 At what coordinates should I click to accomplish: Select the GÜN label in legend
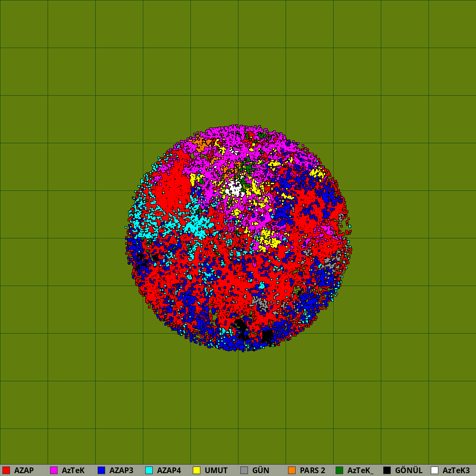click(261, 470)
